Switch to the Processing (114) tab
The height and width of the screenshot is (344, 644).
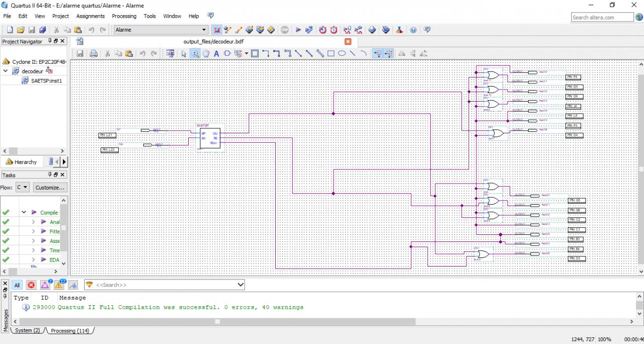coord(70,330)
